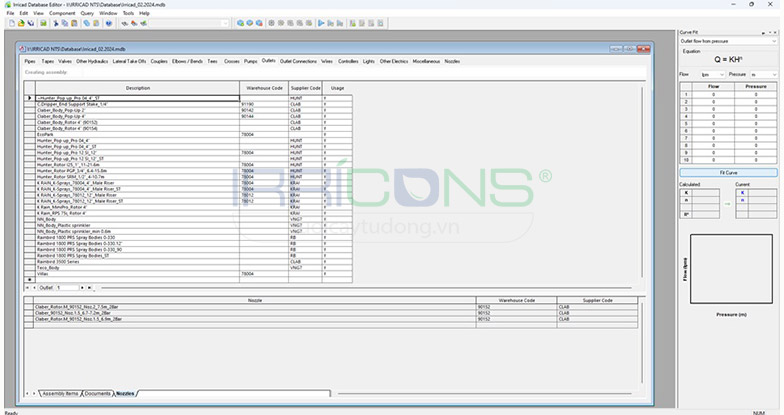This screenshot has width=784, height=415.
Task: Go to first Outlet record arrow
Action: click(x=27, y=287)
